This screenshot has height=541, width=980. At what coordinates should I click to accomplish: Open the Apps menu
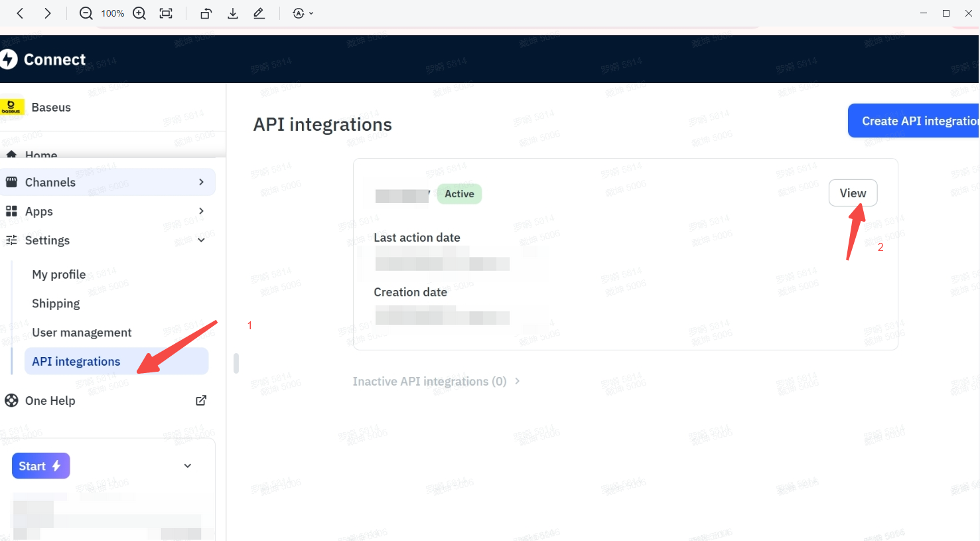point(39,211)
